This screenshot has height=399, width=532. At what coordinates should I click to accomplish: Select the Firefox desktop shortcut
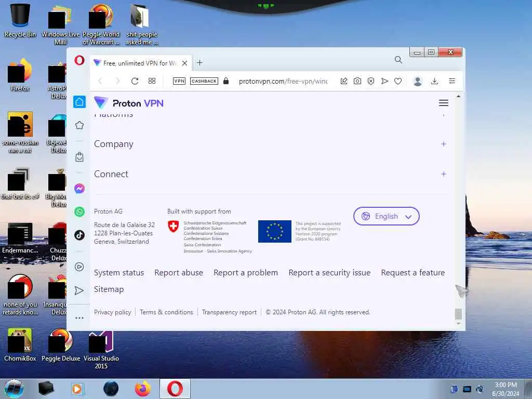[x=20, y=75]
